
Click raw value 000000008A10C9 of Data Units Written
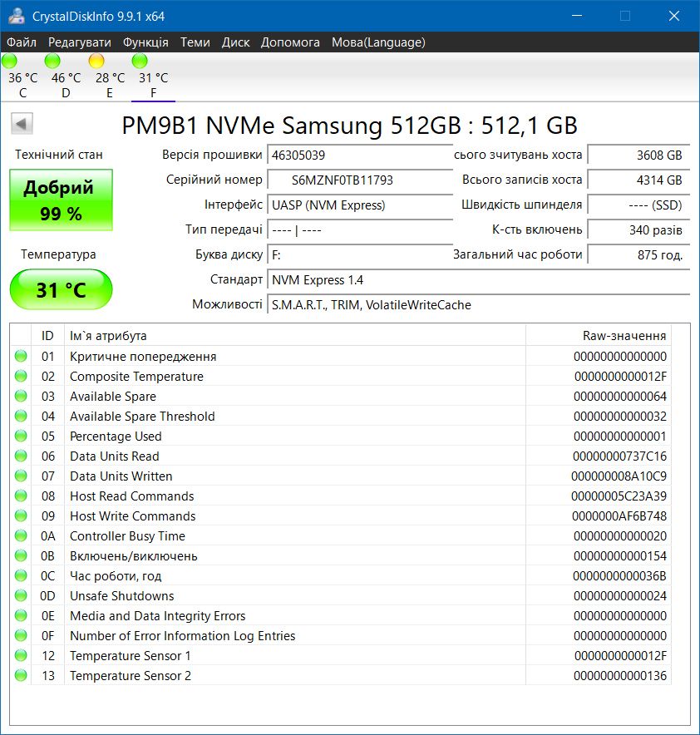[619, 476]
